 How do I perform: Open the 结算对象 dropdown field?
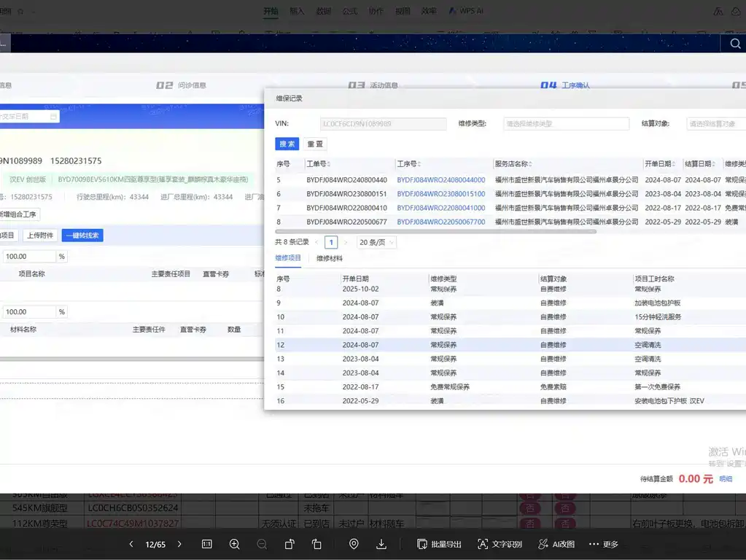pos(716,124)
